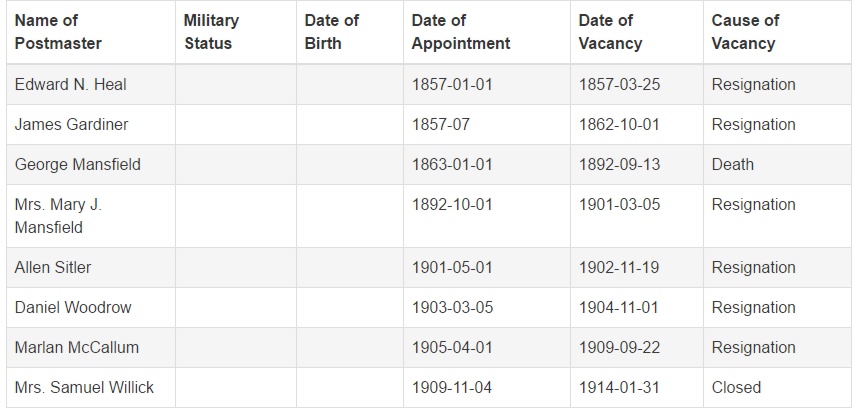Image resolution: width=856 pixels, height=412 pixels.
Task: Click the Date of Appointment column header
Action: point(487,32)
